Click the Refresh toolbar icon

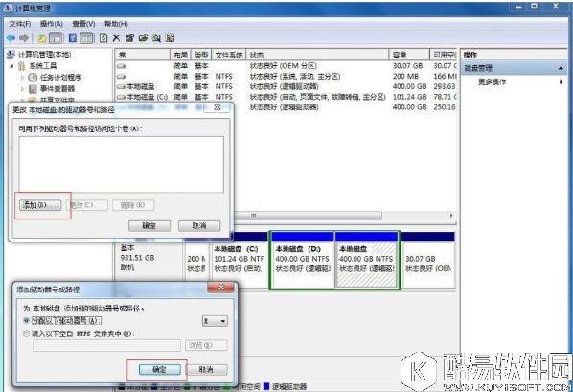103,38
